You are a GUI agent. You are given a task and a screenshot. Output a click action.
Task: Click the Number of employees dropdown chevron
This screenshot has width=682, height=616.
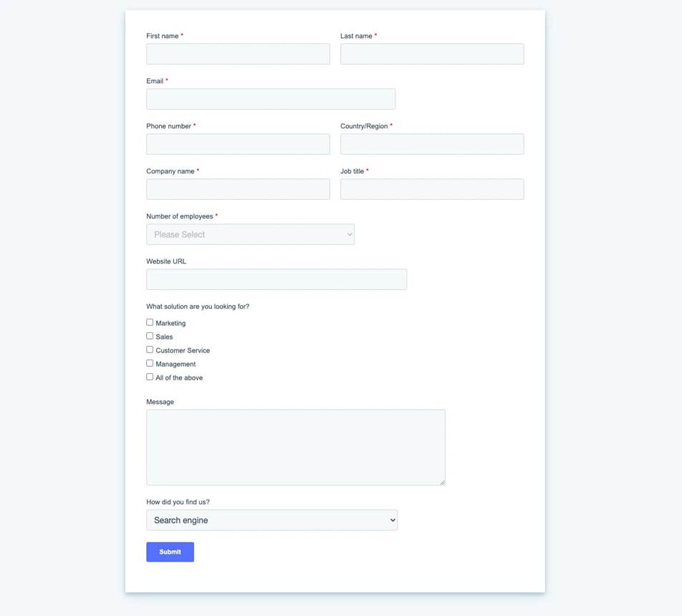click(x=349, y=234)
